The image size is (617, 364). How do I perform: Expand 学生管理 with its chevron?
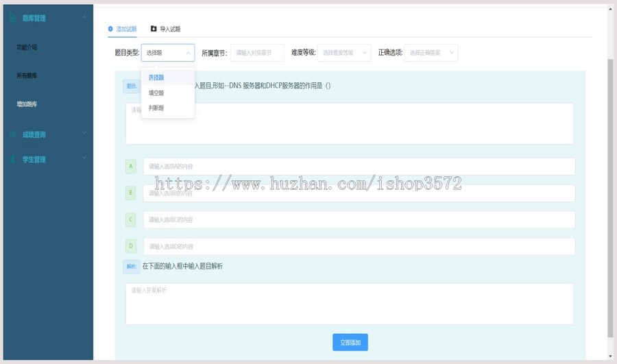(84, 158)
